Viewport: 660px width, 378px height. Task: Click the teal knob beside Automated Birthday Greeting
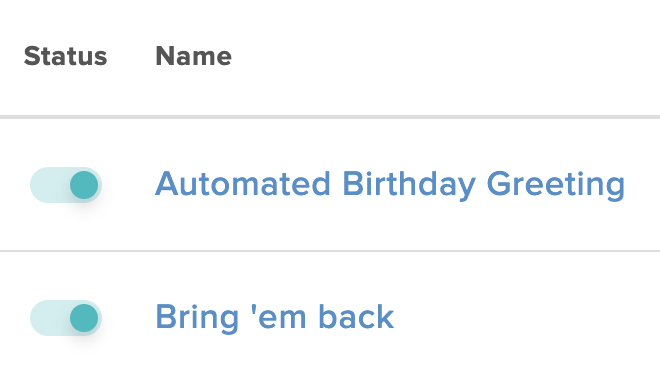(84, 185)
